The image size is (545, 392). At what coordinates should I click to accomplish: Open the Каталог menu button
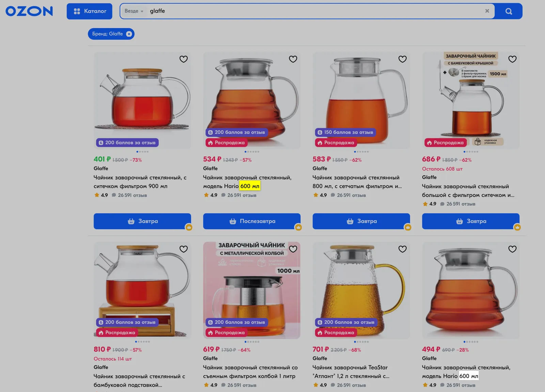point(90,11)
